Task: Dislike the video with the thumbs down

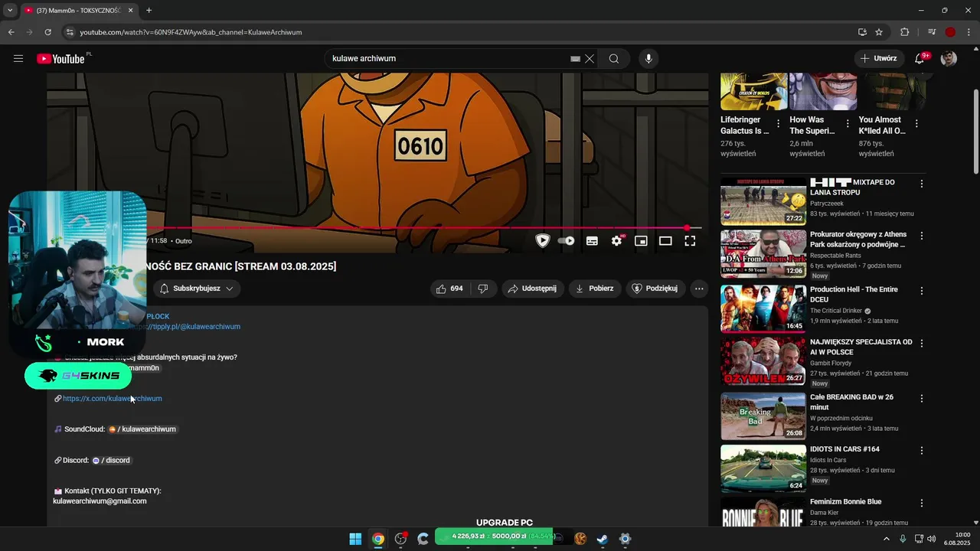Action: 483,289
